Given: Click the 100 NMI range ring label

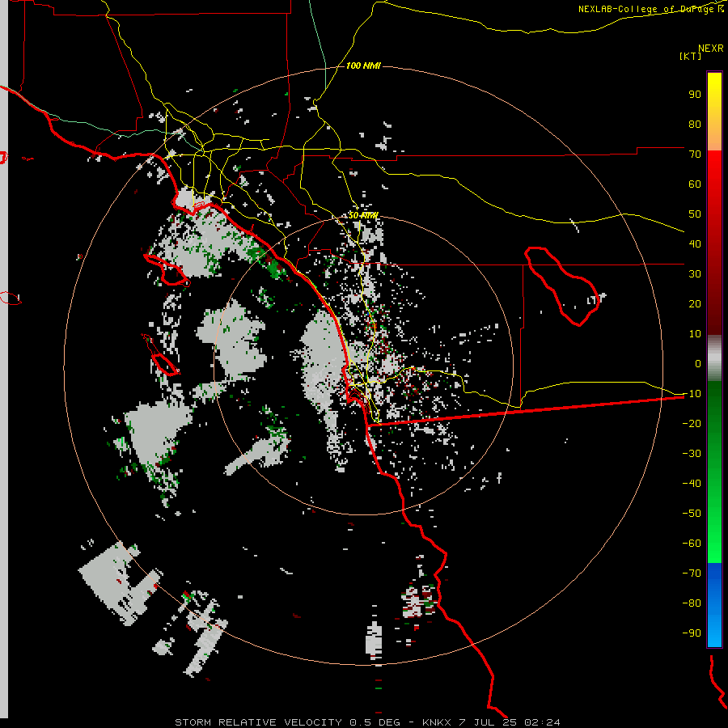Looking at the screenshot, I should pos(363,66).
